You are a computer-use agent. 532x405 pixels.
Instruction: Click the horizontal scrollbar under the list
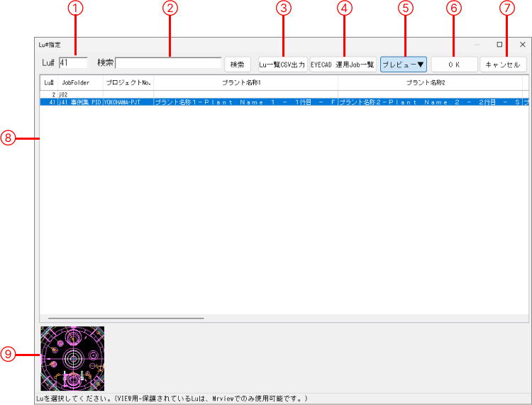click(x=126, y=318)
